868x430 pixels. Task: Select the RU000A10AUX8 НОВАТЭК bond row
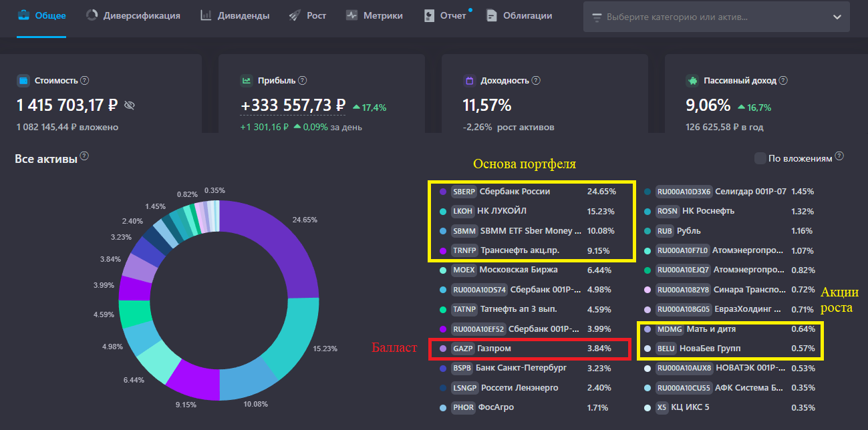[730, 368]
